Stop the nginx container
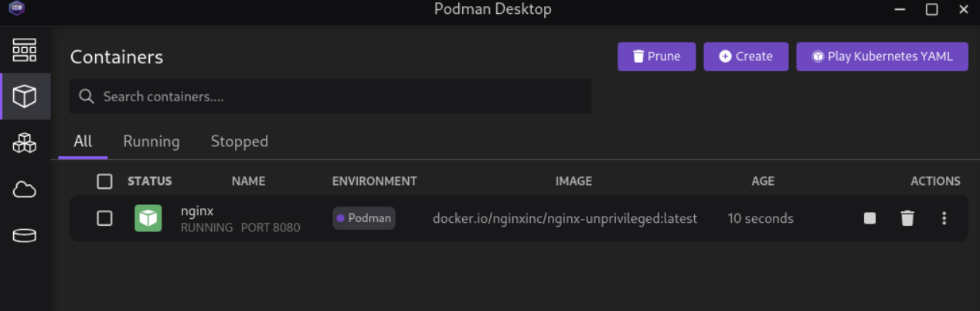 (x=869, y=218)
